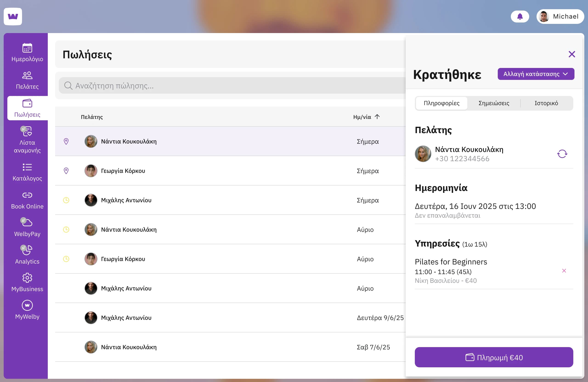This screenshot has width=588, height=382.
Task: Select the Μιχάλης Αντωνίου Δευτέρα 9/6/25 row
Action: coord(230,318)
